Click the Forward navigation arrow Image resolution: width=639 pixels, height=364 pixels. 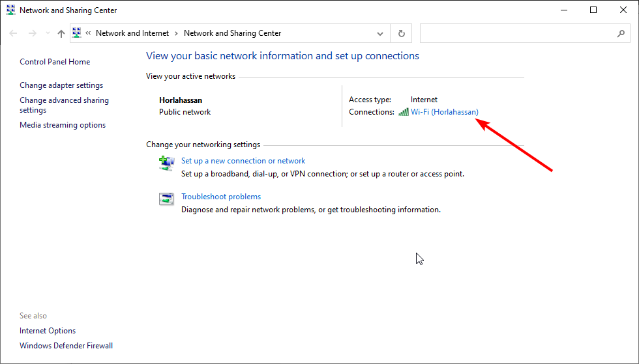tap(32, 33)
